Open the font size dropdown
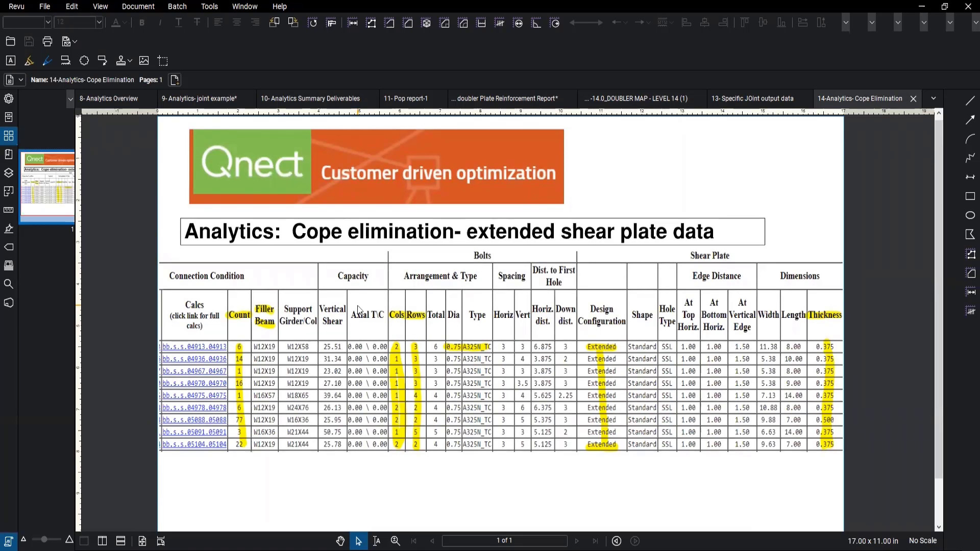 pos(99,22)
